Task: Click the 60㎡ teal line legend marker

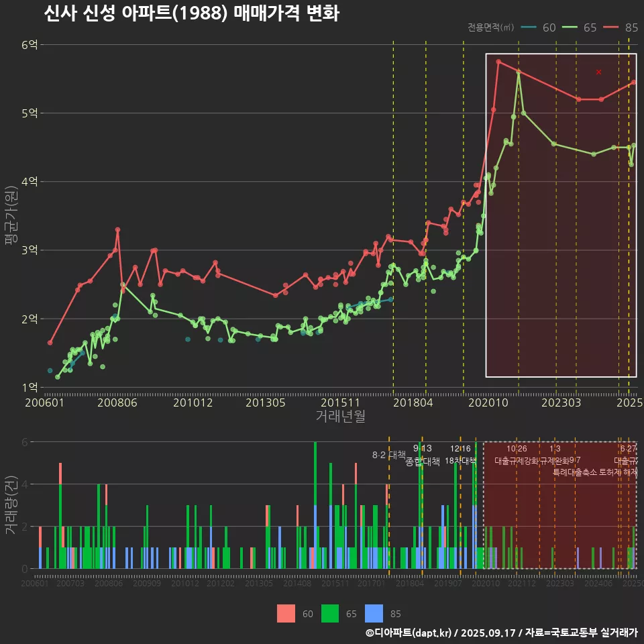Action: (x=529, y=28)
